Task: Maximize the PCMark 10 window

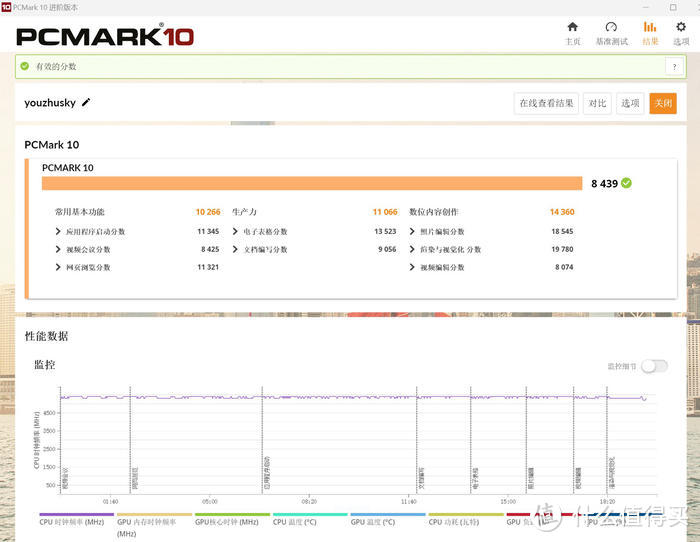Action: [x=673, y=7]
